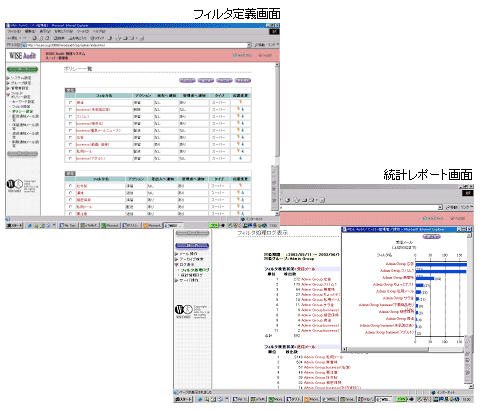The height and width of the screenshot is (410, 480).
Task: Click the orange move-down arrow in the スパム1 row
Action: click(x=238, y=116)
